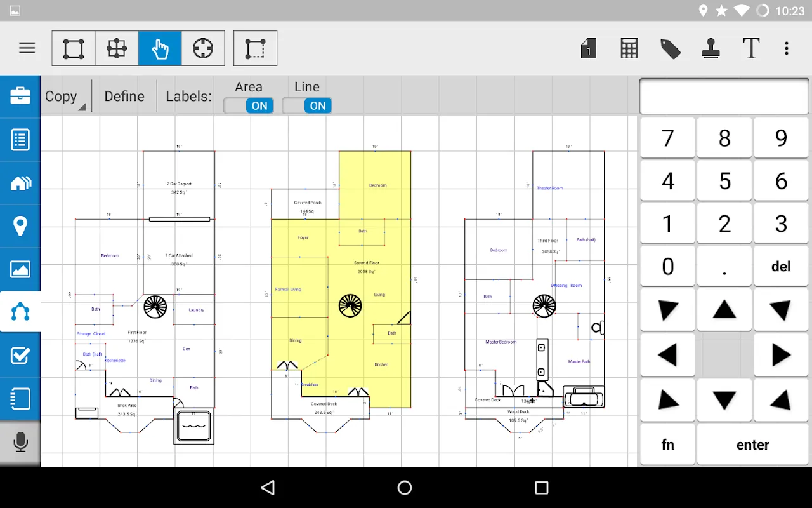This screenshot has height=508, width=812.
Task: Open the location pin sidebar tab
Action: click(20, 226)
